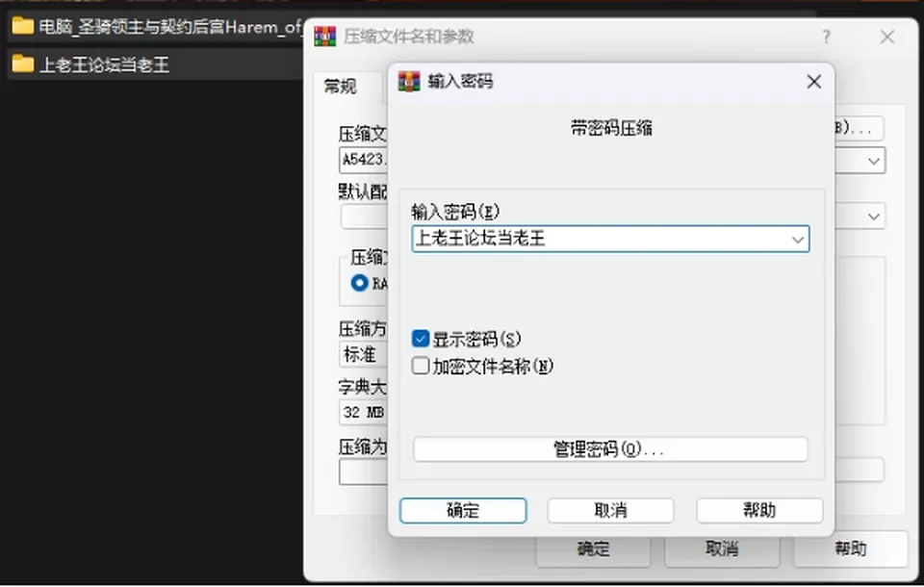Expand the password history dropdown arrow
Image resolution: width=924 pixels, height=587 pixels.
point(797,240)
